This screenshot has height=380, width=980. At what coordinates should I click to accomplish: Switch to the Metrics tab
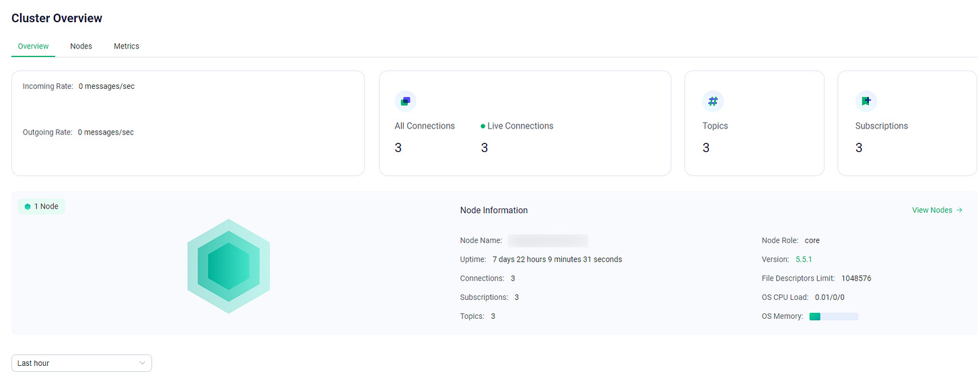tap(127, 46)
